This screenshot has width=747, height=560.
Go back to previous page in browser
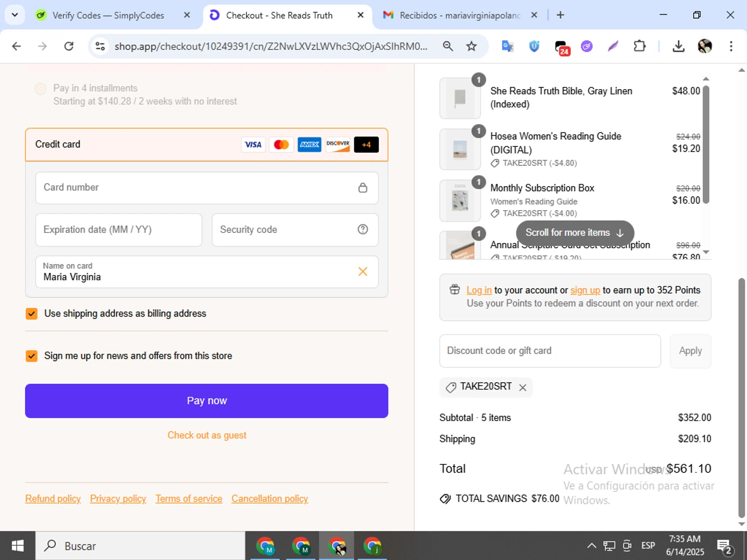point(16,46)
